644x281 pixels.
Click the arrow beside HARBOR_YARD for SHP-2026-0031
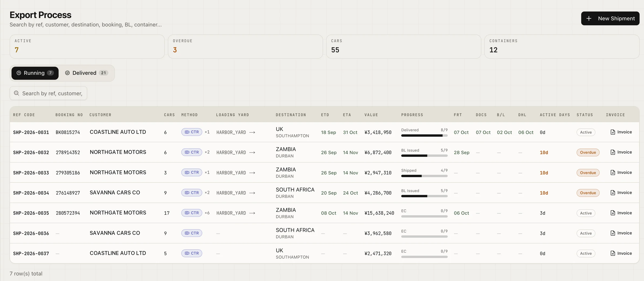coord(252,132)
